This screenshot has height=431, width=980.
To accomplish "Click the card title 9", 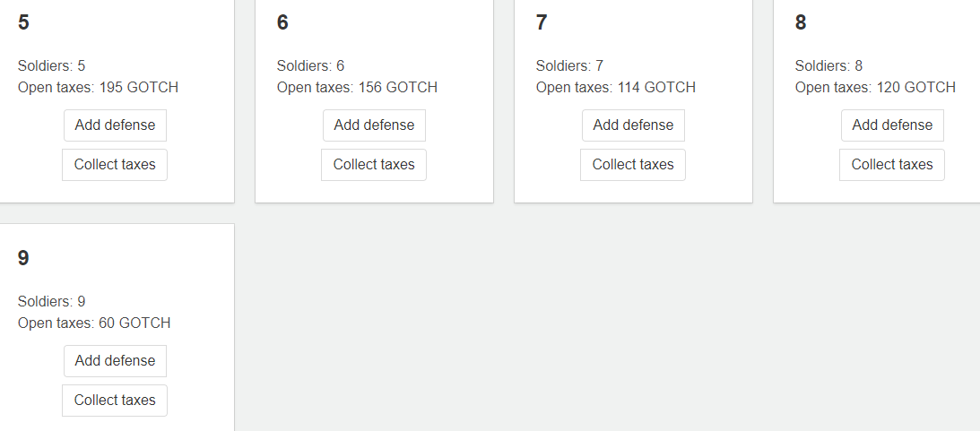I will (23, 258).
